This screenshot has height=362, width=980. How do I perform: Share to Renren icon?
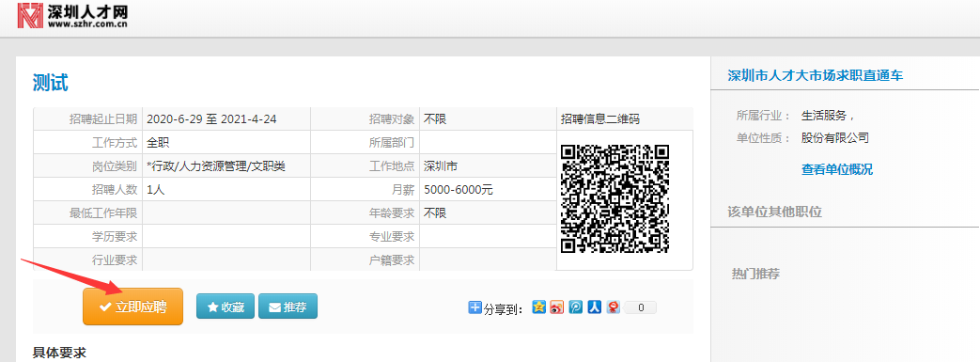tap(595, 307)
